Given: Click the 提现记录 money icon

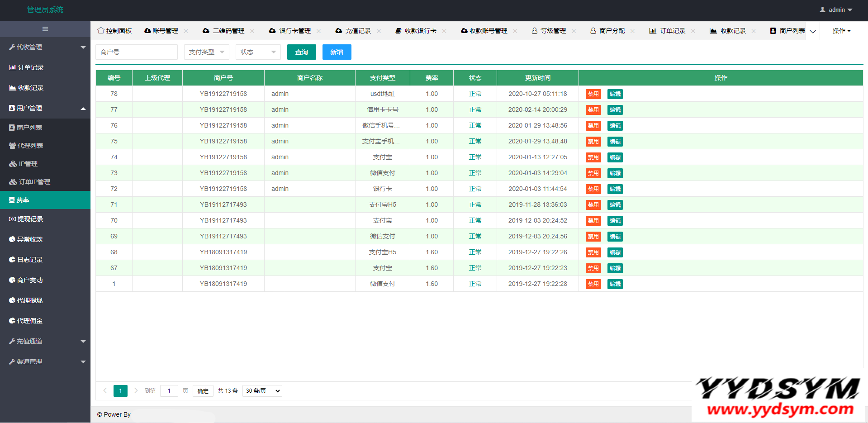Looking at the screenshot, I should tap(12, 219).
